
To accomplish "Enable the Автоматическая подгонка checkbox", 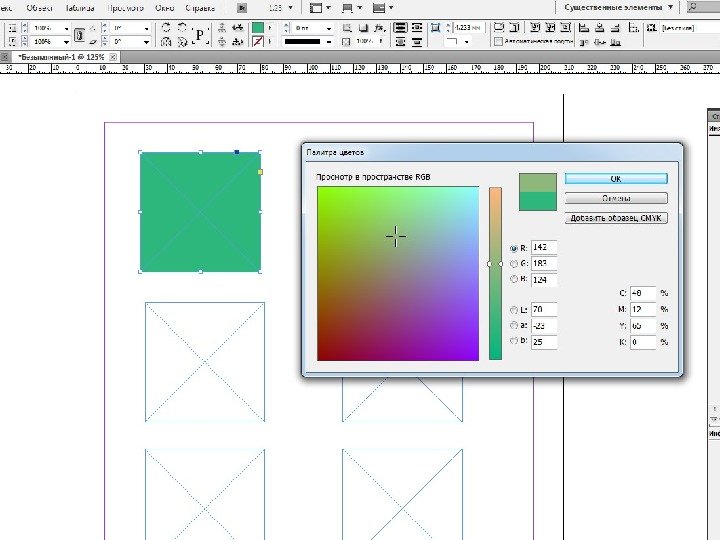I will click(x=498, y=42).
